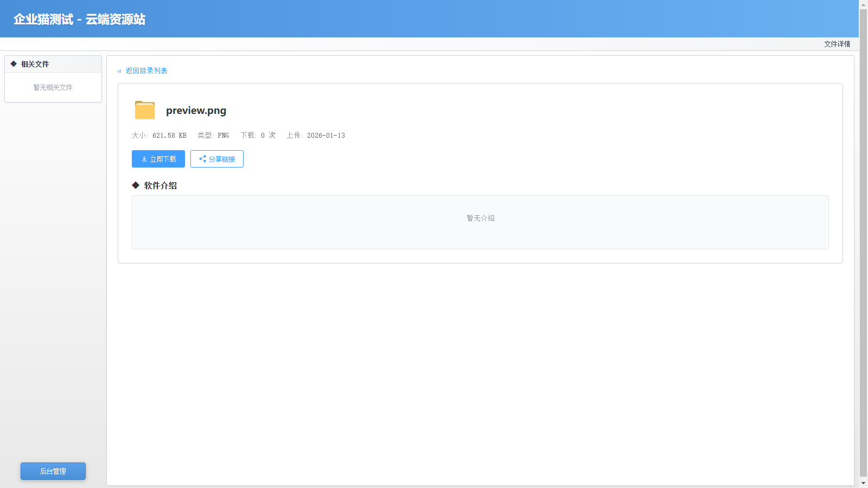868x488 pixels.
Task: Click the scrollbar down arrow
Action: pos(863,483)
